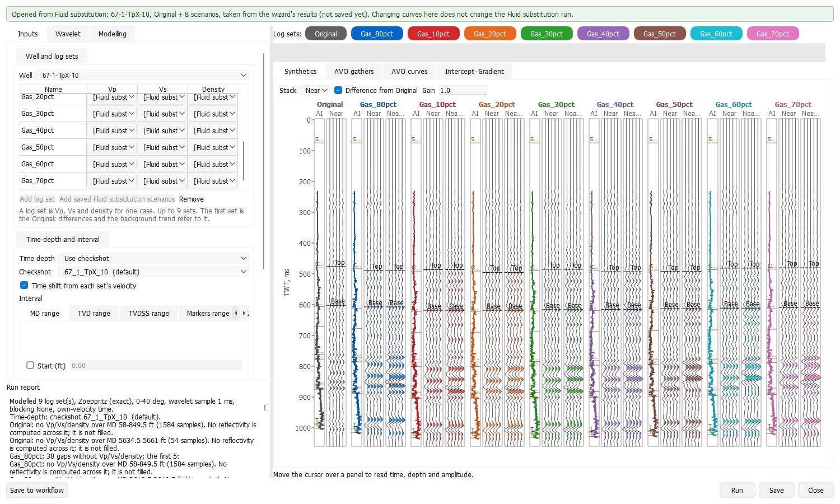The image size is (840, 504).
Task: Select the TVDSS range tab
Action: (148, 313)
